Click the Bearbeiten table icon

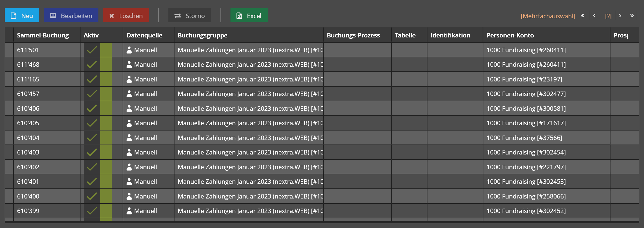click(53, 16)
